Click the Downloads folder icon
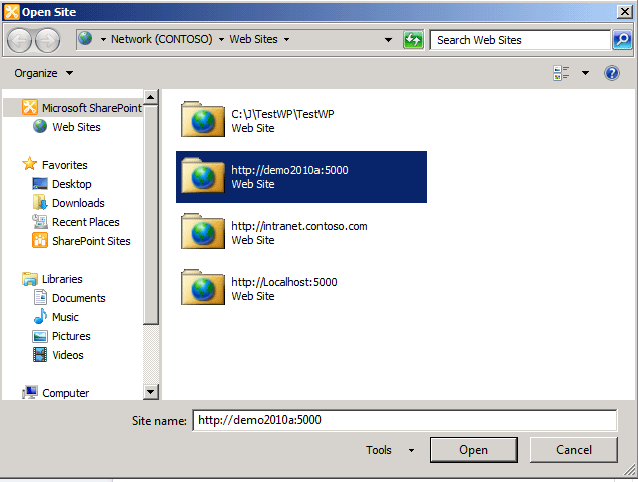This screenshot has width=638, height=482. tap(40, 202)
